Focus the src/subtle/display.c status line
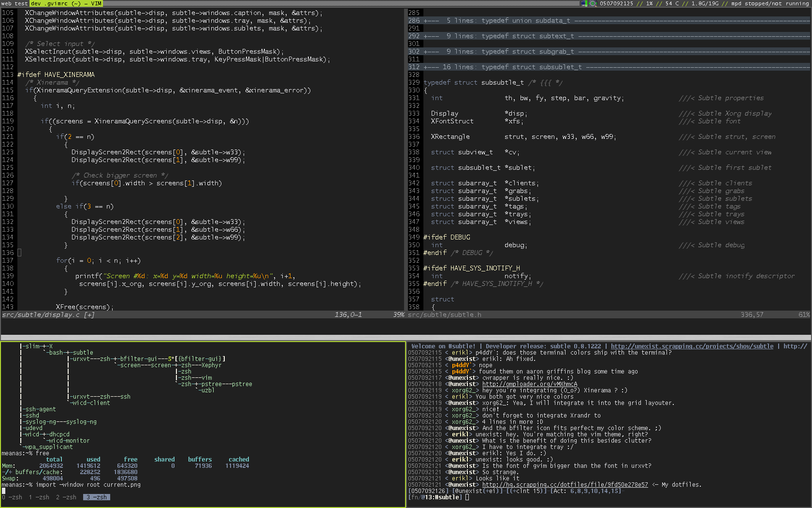The height and width of the screenshot is (508, 812). [x=48, y=315]
